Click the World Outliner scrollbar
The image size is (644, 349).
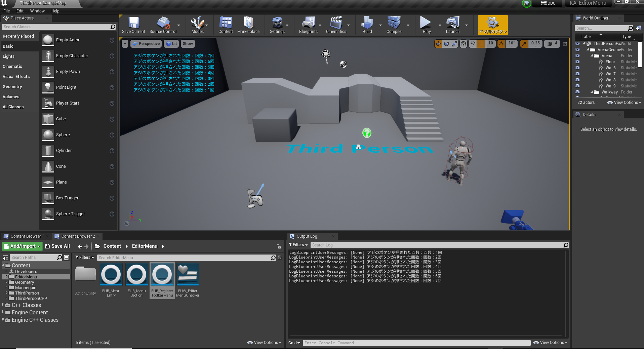click(640, 54)
